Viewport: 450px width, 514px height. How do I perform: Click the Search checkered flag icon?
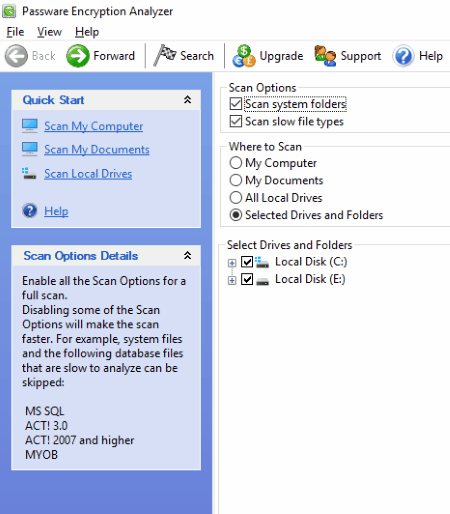165,55
